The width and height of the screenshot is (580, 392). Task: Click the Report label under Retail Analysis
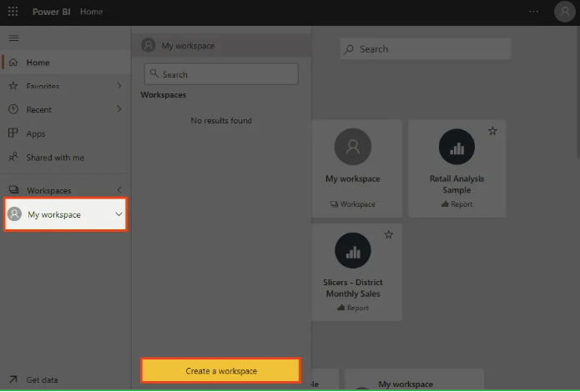point(456,204)
